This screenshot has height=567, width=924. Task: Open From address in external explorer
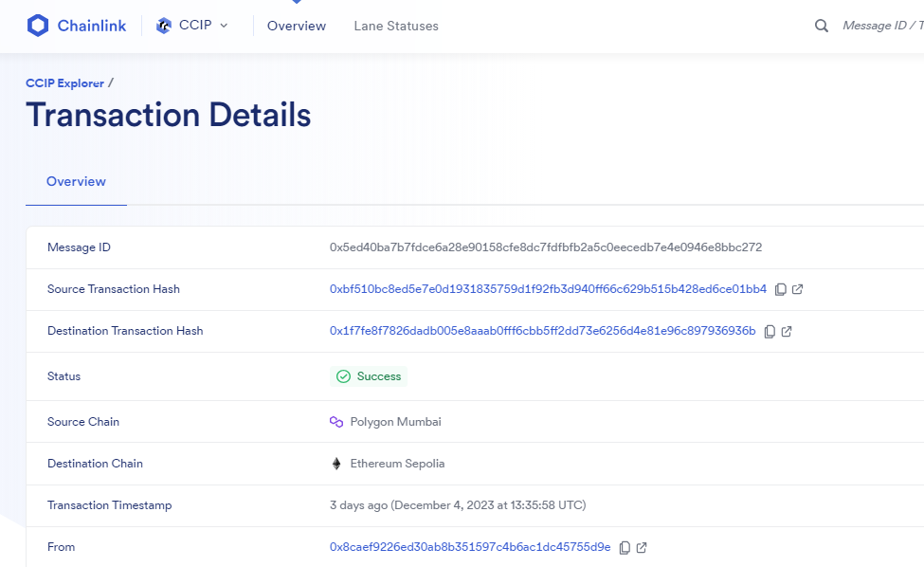click(642, 547)
